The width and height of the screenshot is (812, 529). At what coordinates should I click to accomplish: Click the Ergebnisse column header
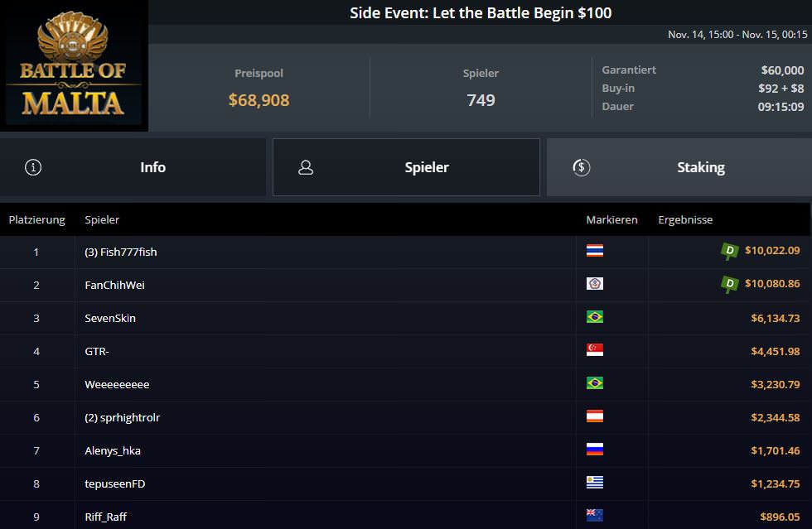[x=685, y=219]
